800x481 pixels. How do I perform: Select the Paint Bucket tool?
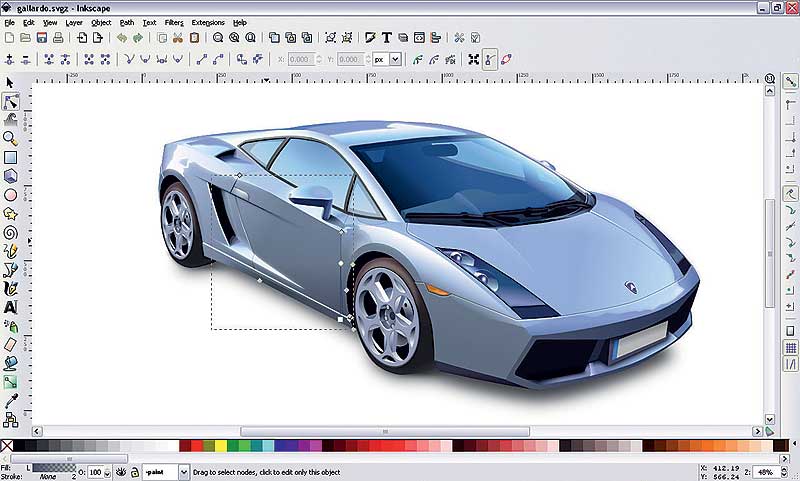tap(10, 363)
